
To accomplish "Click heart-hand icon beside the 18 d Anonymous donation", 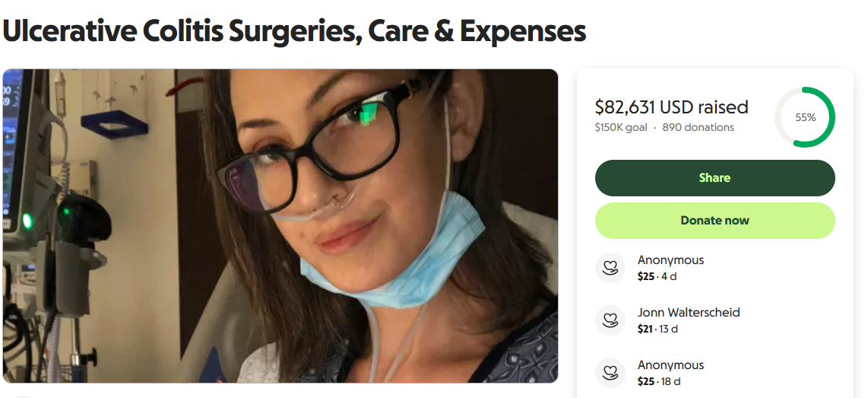I will [610, 373].
